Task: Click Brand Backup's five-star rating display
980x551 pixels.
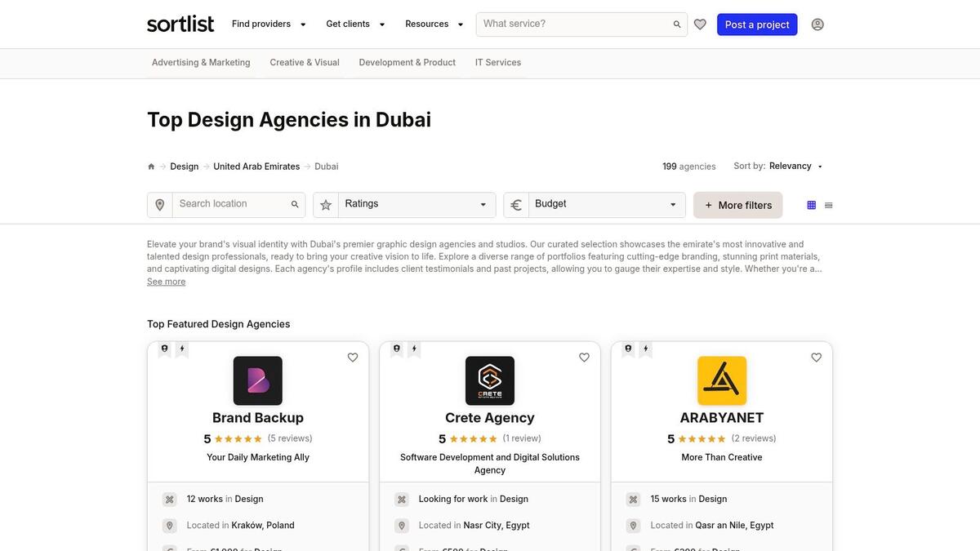Action: [235, 437]
